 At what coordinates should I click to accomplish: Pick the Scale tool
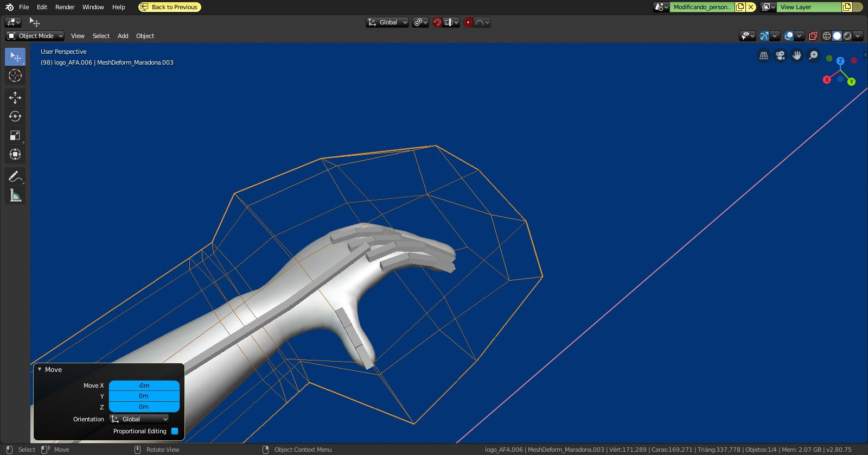click(15, 135)
